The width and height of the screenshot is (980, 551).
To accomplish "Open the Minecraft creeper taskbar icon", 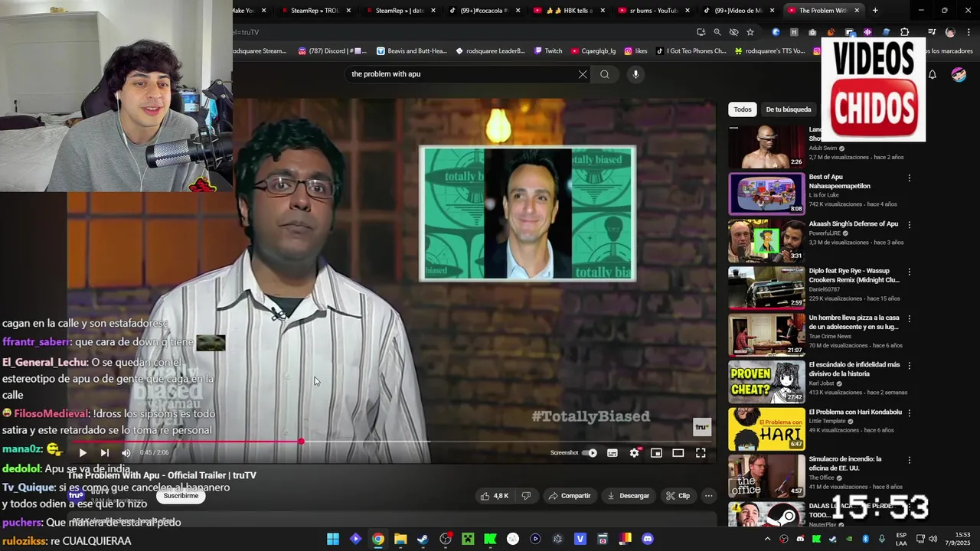I will (x=468, y=539).
